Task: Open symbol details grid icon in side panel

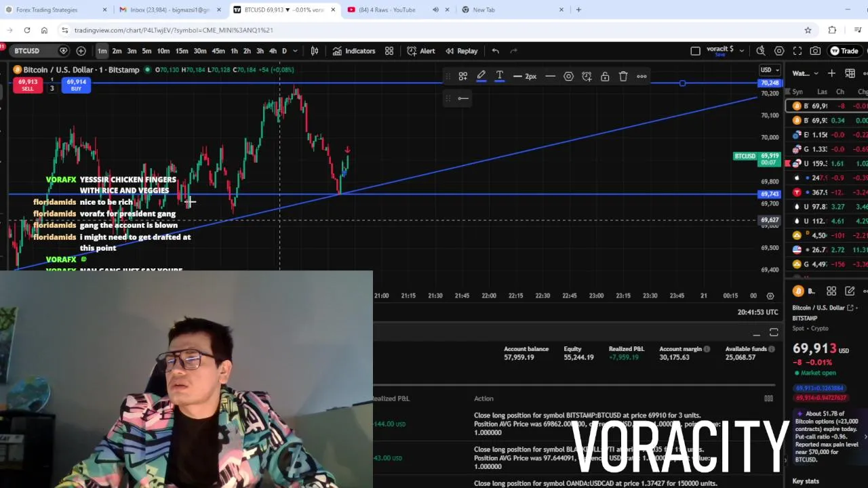Action: (x=831, y=291)
